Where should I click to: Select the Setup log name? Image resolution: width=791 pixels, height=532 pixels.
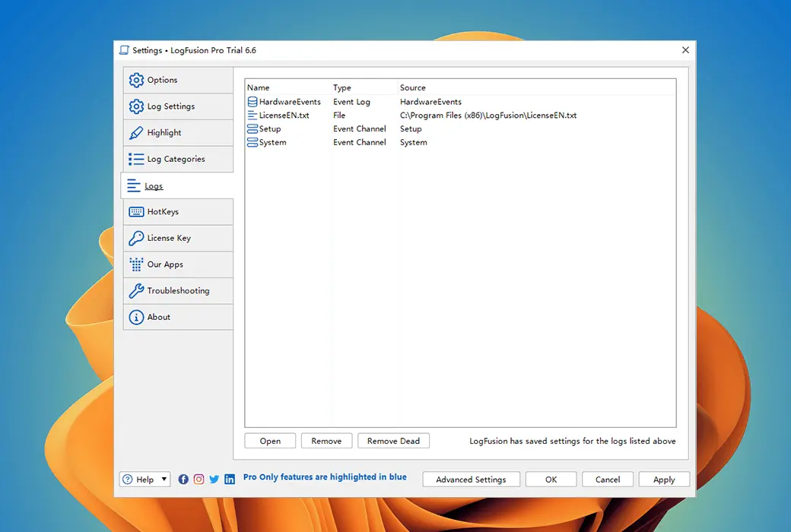click(x=270, y=129)
